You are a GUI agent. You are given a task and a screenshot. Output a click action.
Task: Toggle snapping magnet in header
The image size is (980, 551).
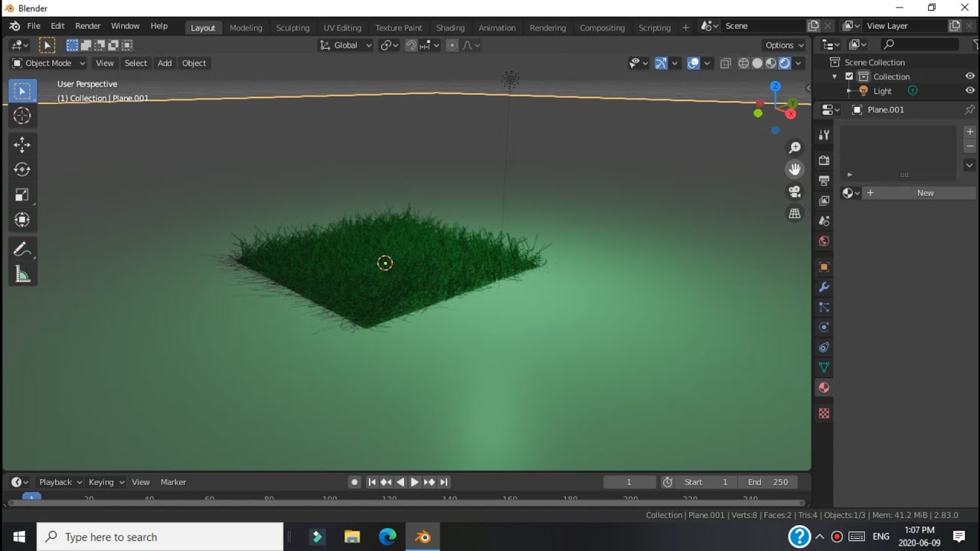click(411, 45)
